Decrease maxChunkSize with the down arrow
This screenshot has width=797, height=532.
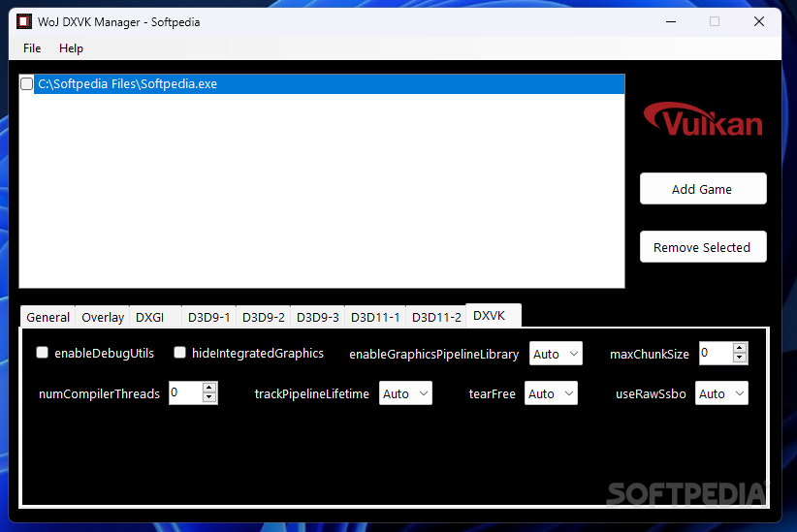(740, 358)
